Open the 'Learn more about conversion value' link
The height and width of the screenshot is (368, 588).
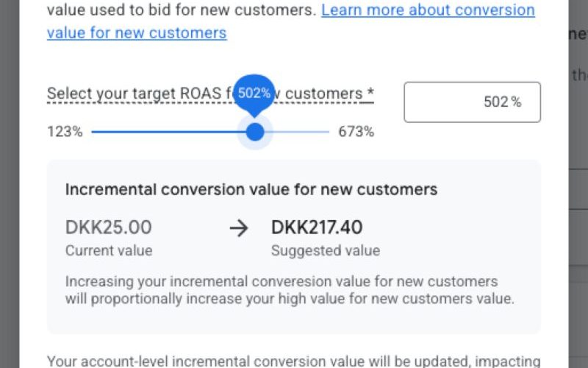pos(428,11)
